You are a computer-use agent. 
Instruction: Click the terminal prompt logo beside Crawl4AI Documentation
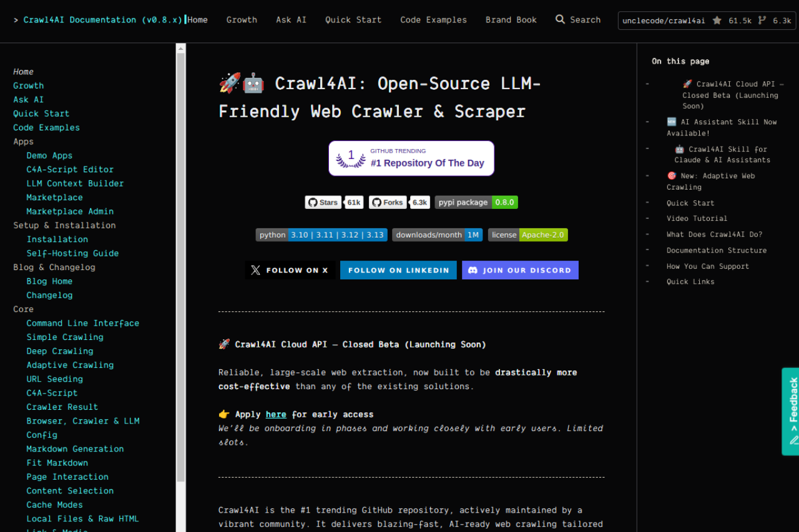coord(14,19)
